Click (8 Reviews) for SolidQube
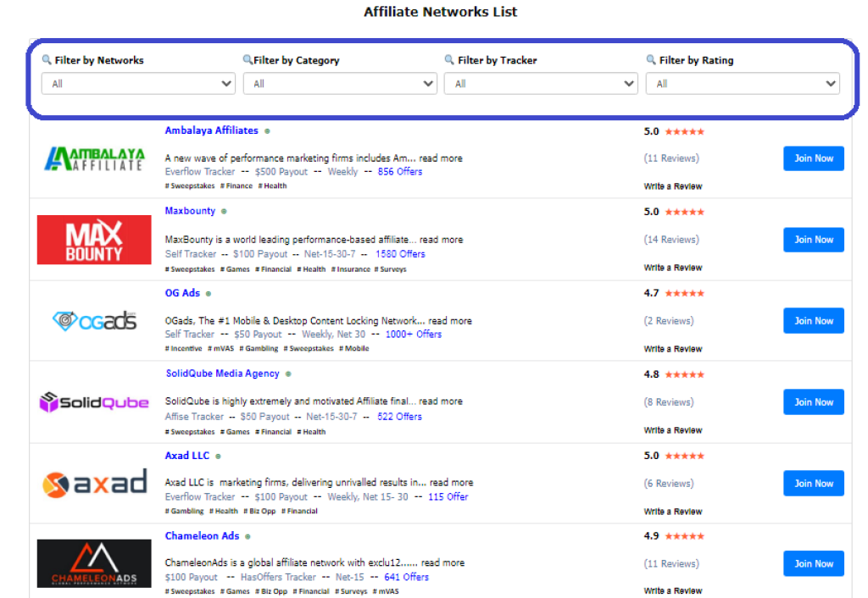This screenshot has height=598, width=868. point(669,402)
